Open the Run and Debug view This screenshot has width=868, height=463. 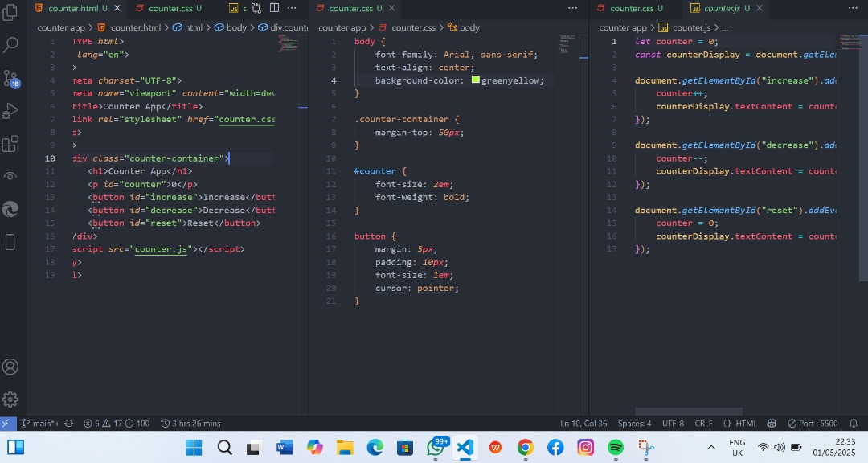[x=10, y=111]
